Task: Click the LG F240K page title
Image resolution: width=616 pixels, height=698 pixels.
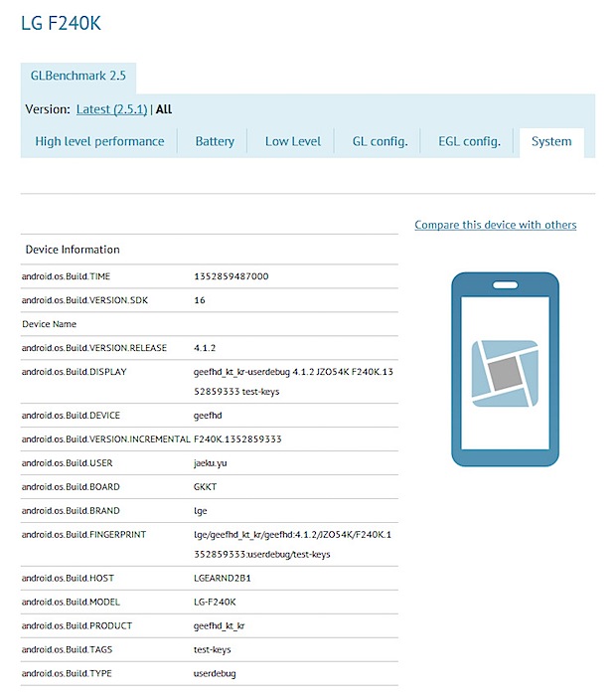Action: coord(61,22)
